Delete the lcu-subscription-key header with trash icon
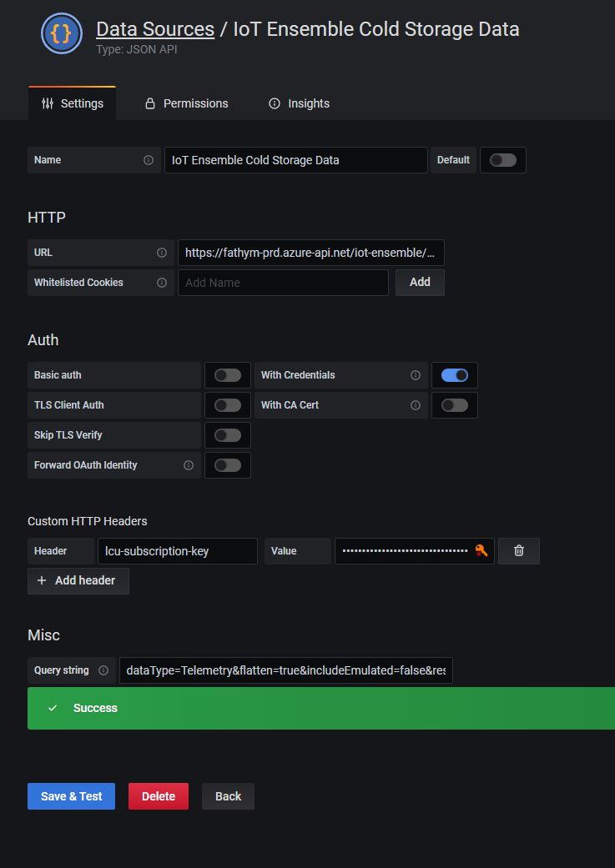The height and width of the screenshot is (868, 615). (518, 551)
